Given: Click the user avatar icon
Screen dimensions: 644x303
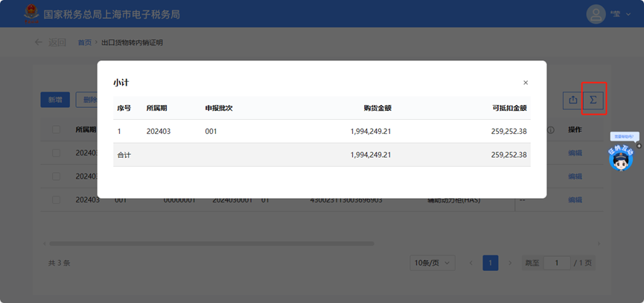Looking at the screenshot, I should (x=596, y=14).
